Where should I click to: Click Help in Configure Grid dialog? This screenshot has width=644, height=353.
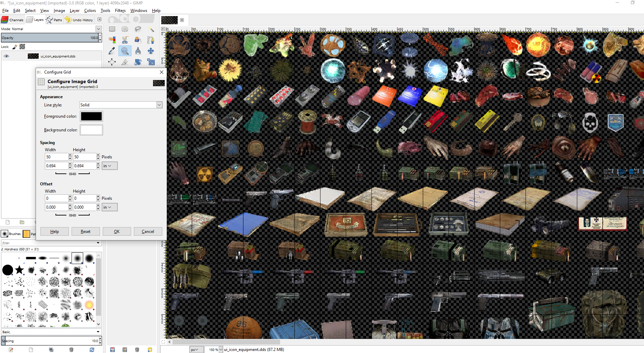tap(54, 232)
